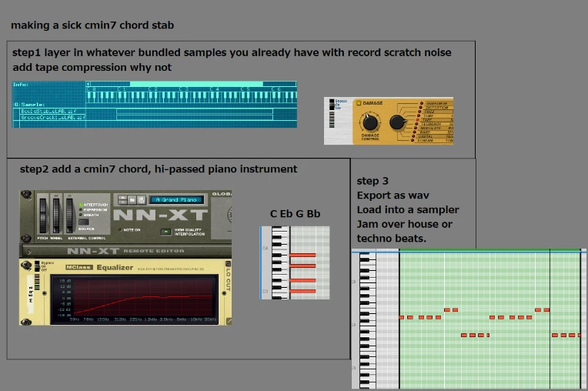Flip the Bypass/On/Off switch on the Damage unit
Image resolution: width=588 pixels, height=391 pixels.
click(332, 105)
